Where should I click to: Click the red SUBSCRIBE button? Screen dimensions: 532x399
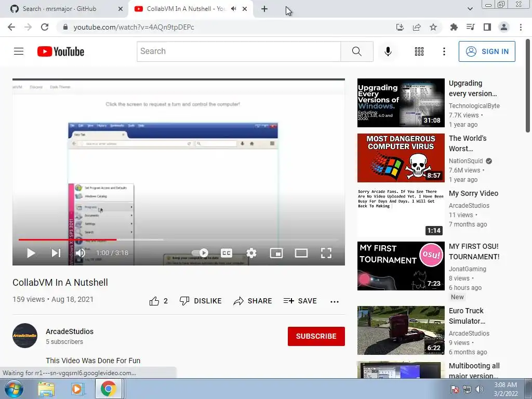click(x=316, y=336)
